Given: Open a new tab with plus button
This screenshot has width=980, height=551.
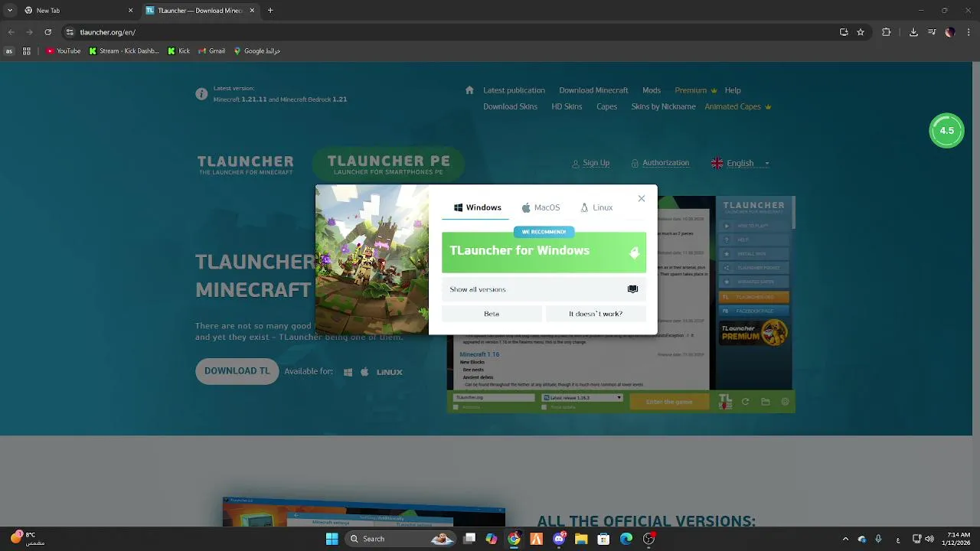Looking at the screenshot, I should pyautogui.click(x=270, y=11).
